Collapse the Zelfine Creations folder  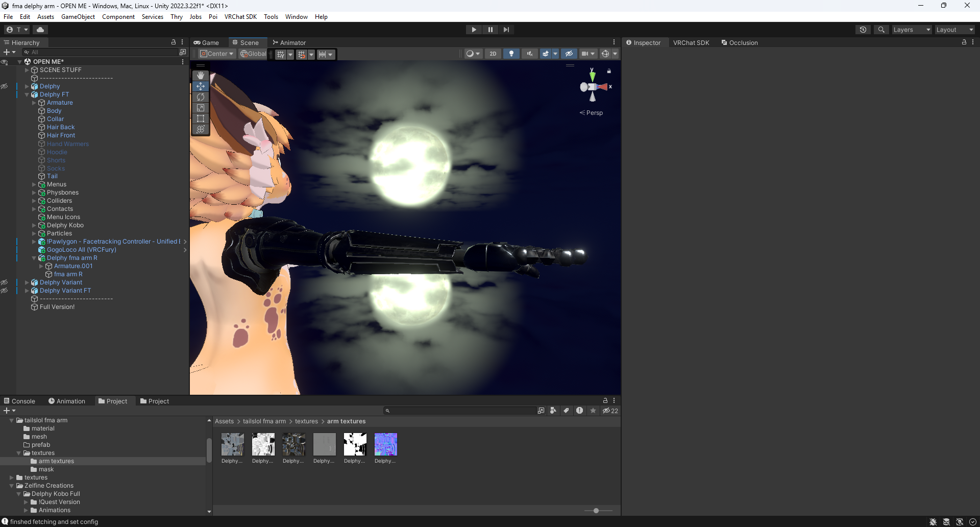click(12, 486)
